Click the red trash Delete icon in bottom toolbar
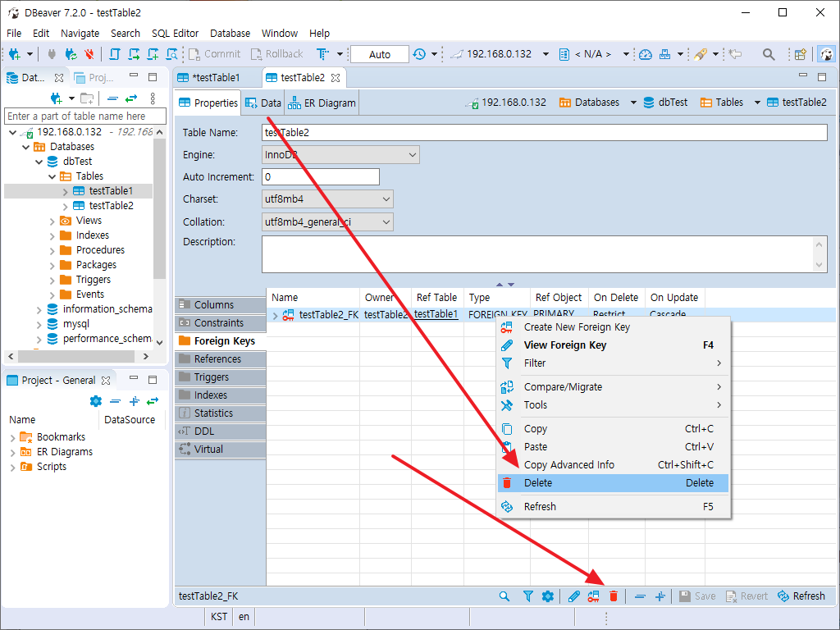Image resolution: width=840 pixels, height=630 pixels. pos(614,596)
